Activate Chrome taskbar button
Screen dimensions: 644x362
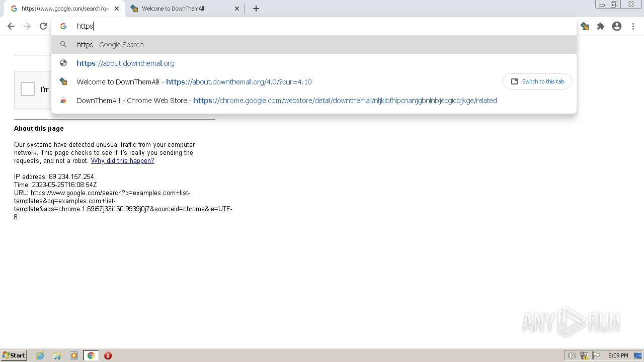pyautogui.click(x=91, y=355)
